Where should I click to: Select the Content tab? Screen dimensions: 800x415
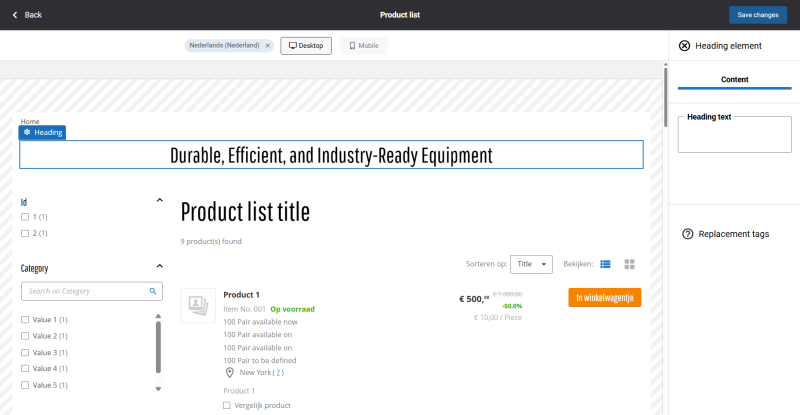(734, 80)
